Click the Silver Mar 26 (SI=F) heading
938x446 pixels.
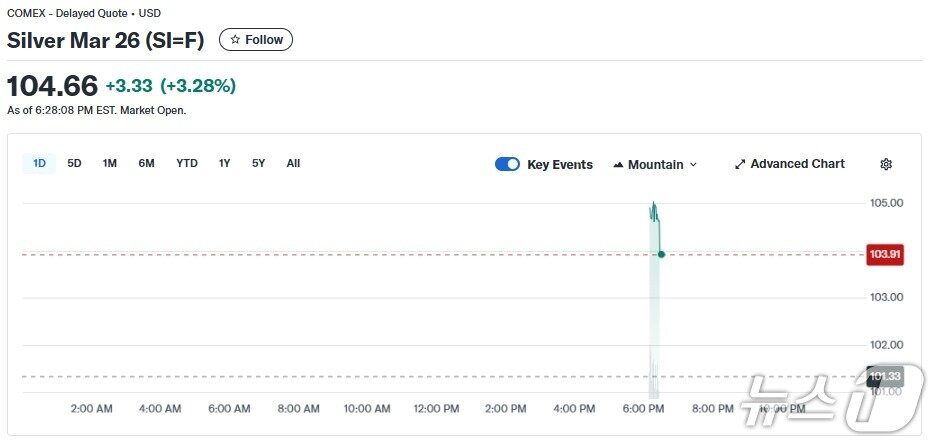105,40
